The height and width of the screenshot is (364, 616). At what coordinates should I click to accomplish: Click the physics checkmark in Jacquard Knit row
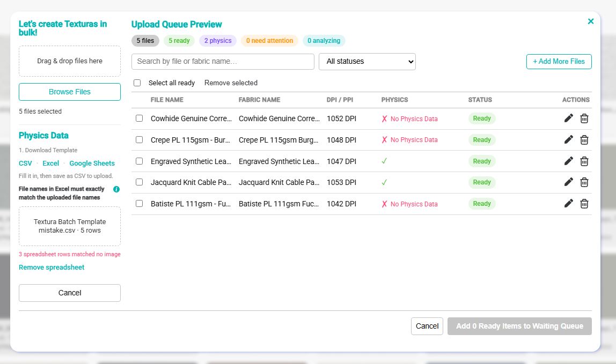[384, 182]
